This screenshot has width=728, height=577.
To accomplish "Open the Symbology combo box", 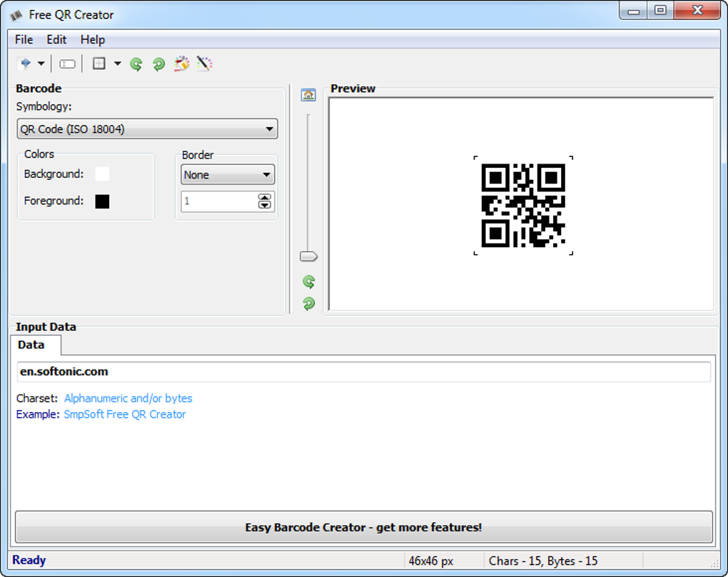I will click(147, 129).
